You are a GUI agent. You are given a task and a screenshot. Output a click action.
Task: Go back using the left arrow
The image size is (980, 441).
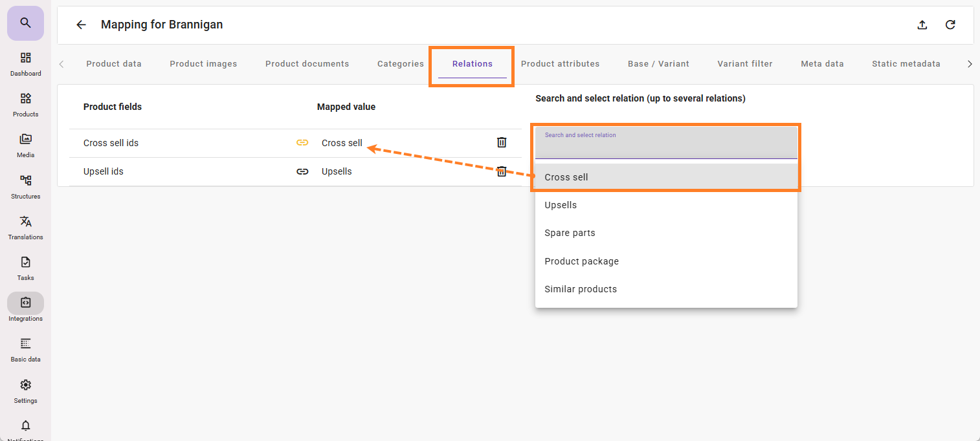81,25
